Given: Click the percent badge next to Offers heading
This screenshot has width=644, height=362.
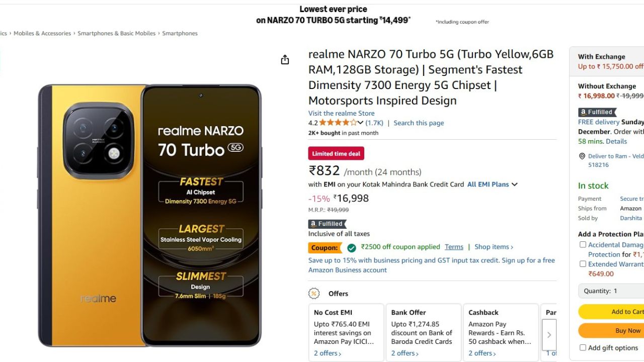Looking at the screenshot, I should pos(314,293).
